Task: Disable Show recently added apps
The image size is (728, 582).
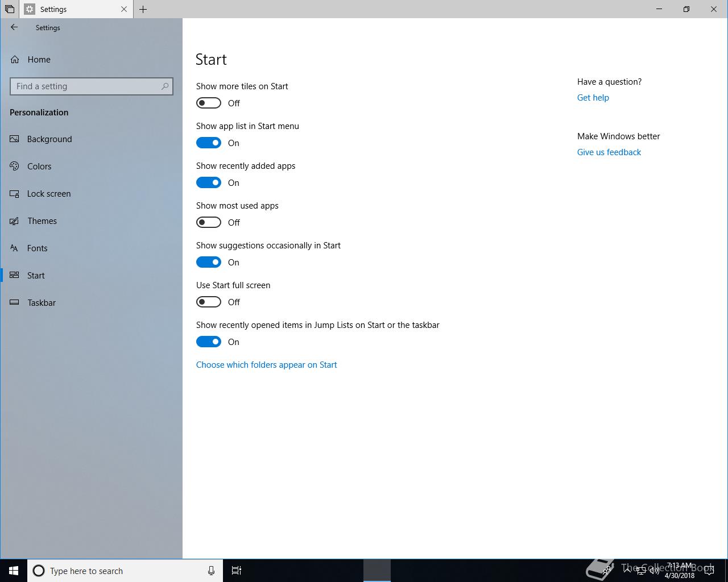Action: click(209, 182)
